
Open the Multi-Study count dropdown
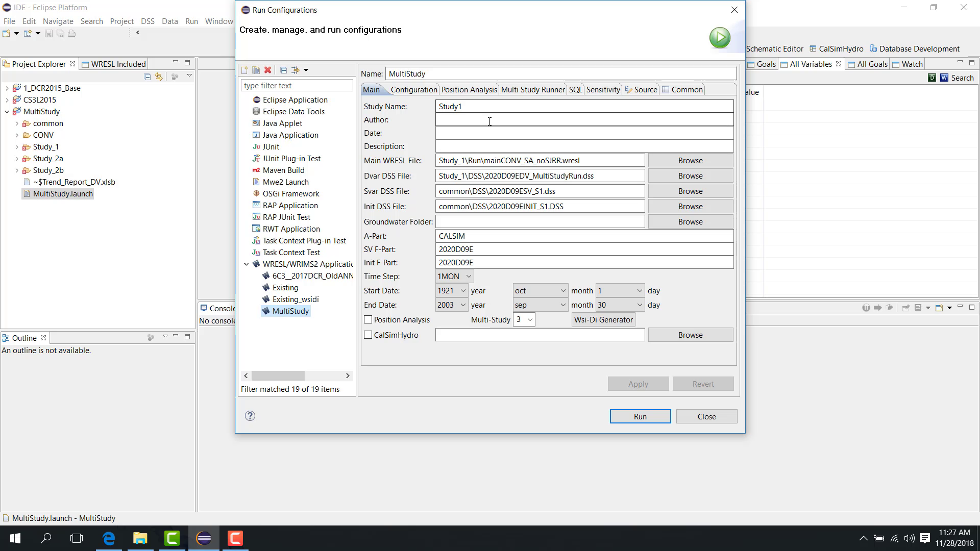[x=524, y=319]
